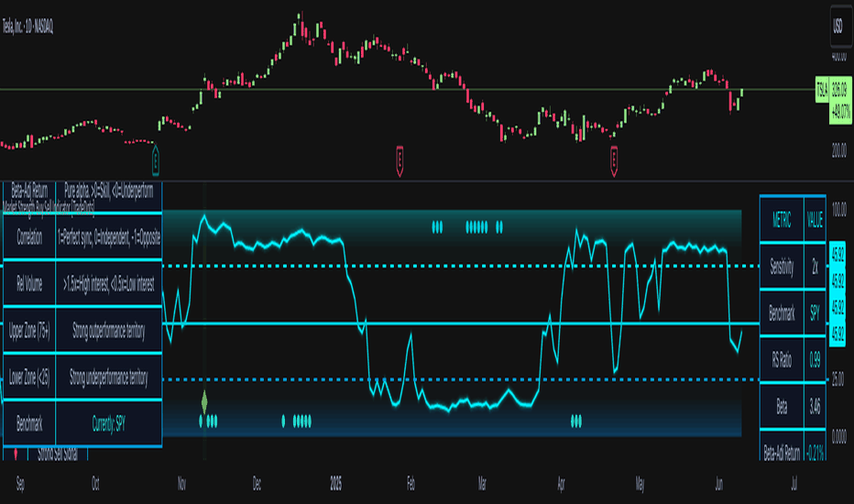Click the red Strong Sell Signal marker icon

click(x=16, y=454)
